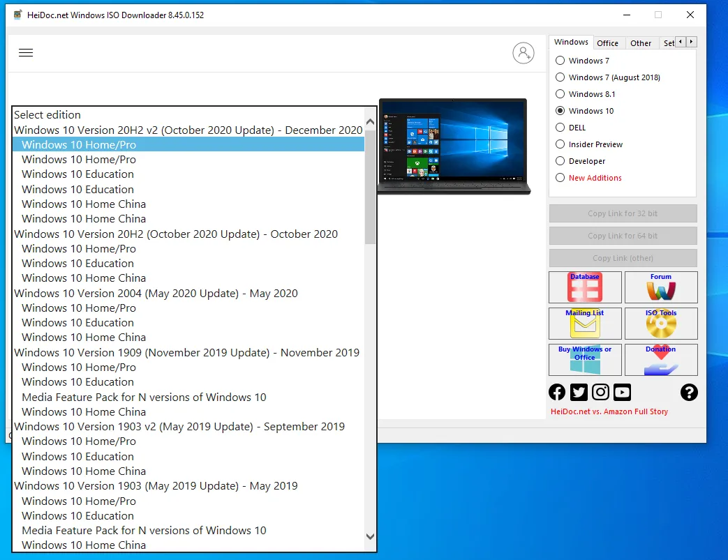Select 20H2 October 2020 group header
Screen dimensions: 728x560
tap(188, 234)
